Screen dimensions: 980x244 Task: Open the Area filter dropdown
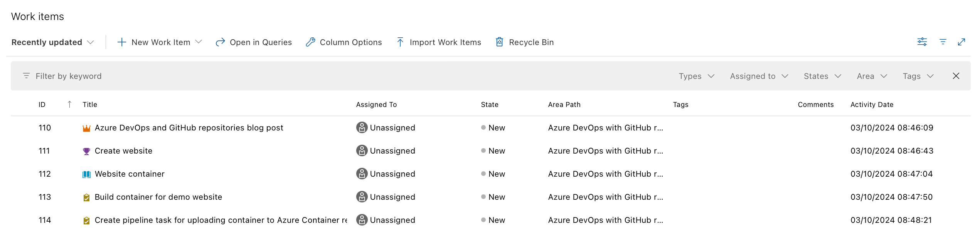click(872, 76)
